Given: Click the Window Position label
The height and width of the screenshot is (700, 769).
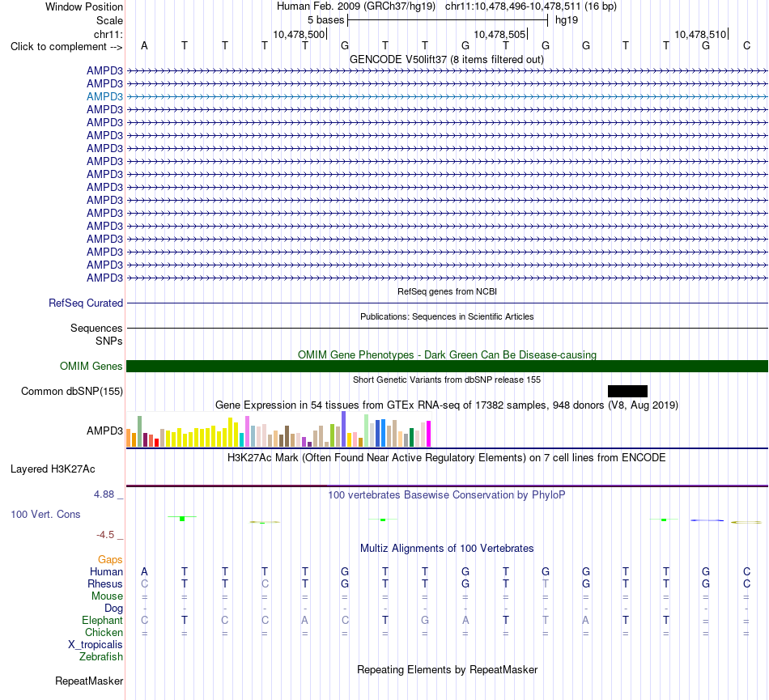Looking at the screenshot, I should 84,6.
